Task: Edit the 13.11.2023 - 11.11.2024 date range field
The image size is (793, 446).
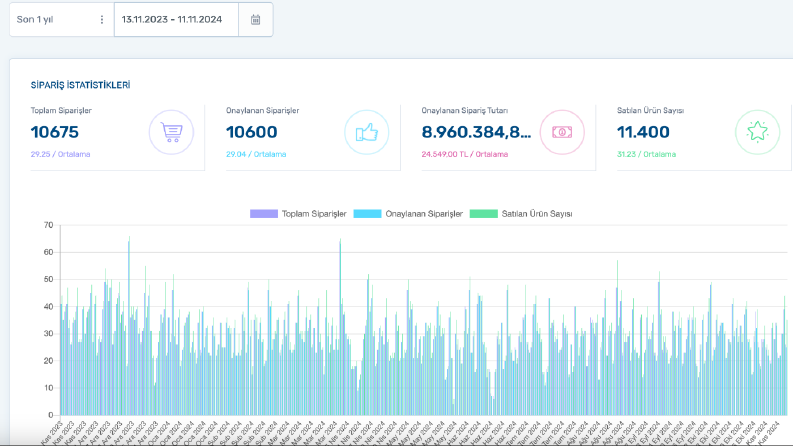Action: click(x=176, y=20)
